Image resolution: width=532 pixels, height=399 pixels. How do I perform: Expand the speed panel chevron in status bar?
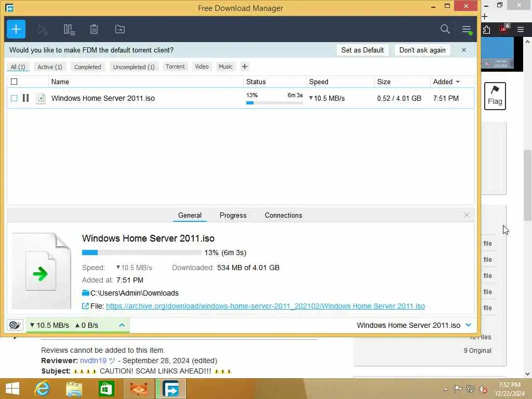click(x=122, y=325)
